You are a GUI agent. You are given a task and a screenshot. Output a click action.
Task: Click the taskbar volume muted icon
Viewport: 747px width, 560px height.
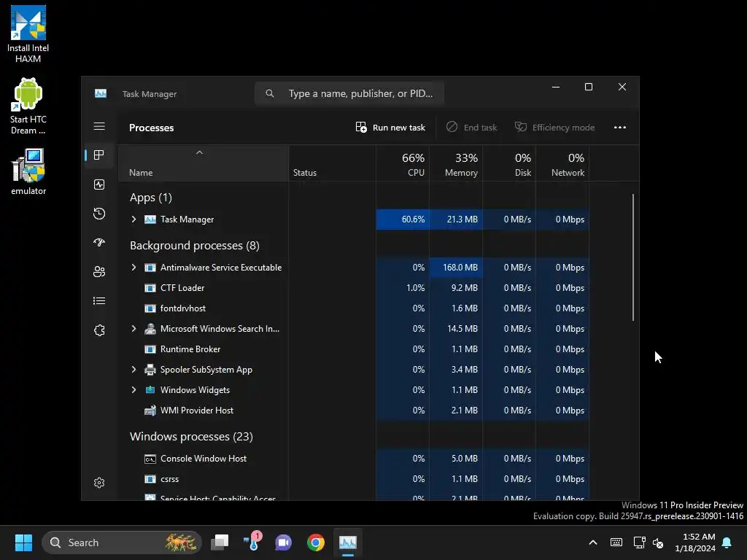point(659,542)
